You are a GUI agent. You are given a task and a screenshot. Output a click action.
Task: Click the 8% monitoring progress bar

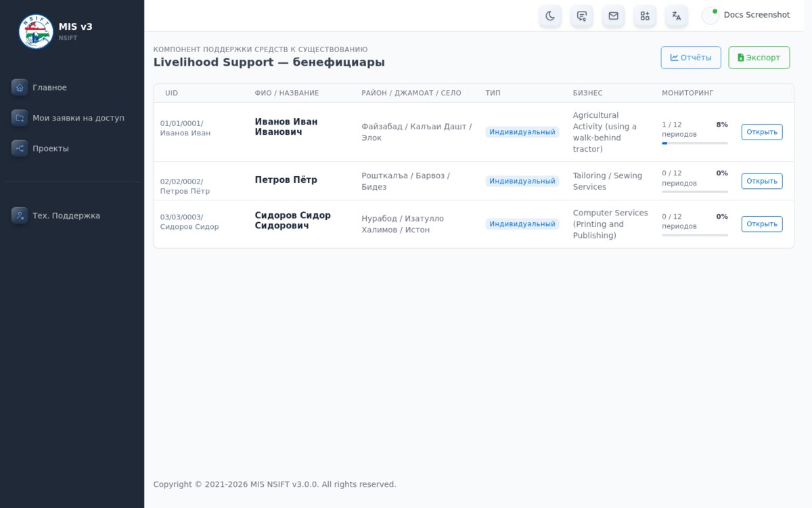(695, 143)
